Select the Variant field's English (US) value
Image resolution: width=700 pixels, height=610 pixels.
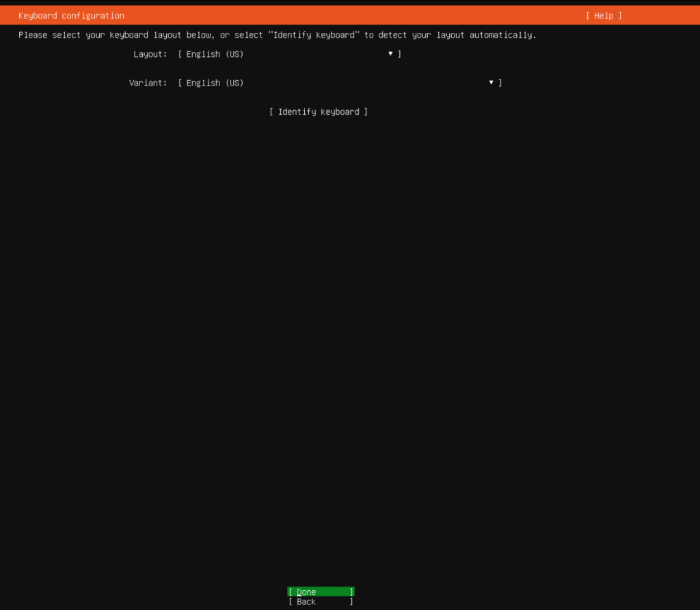click(215, 83)
